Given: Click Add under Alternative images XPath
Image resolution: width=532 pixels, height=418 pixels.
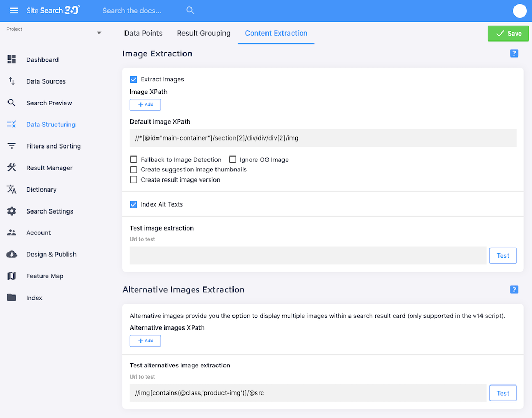Looking at the screenshot, I should [x=145, y=340].
